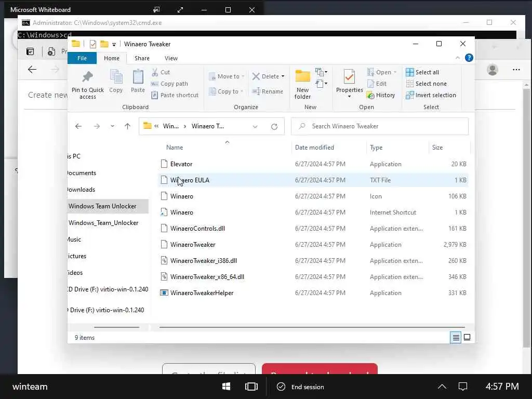Sort files by Size column
532x399 pixels.
coord(437,148)
